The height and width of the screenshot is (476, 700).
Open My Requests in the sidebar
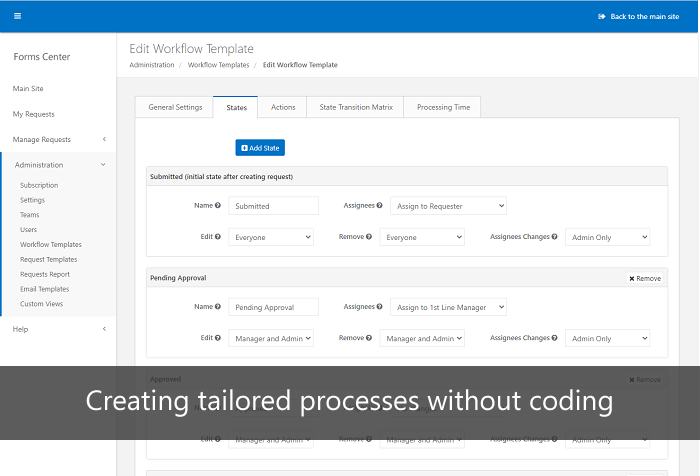(33, 114)
